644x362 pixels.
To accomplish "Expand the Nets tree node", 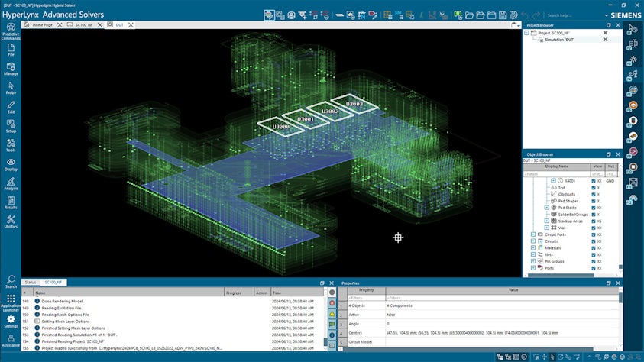I will [533, 254].
